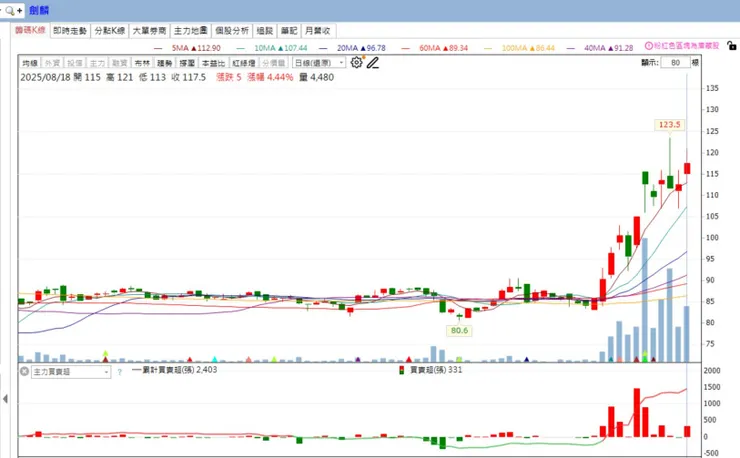Click the 量 4,480 volume value
Screen dimensions: 740x458
(x=316, y=77)
